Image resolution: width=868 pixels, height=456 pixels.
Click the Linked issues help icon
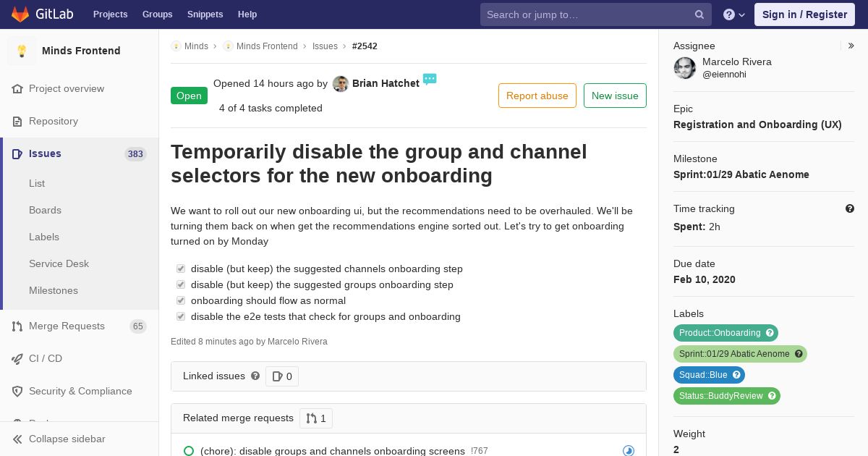coord(255,376)
